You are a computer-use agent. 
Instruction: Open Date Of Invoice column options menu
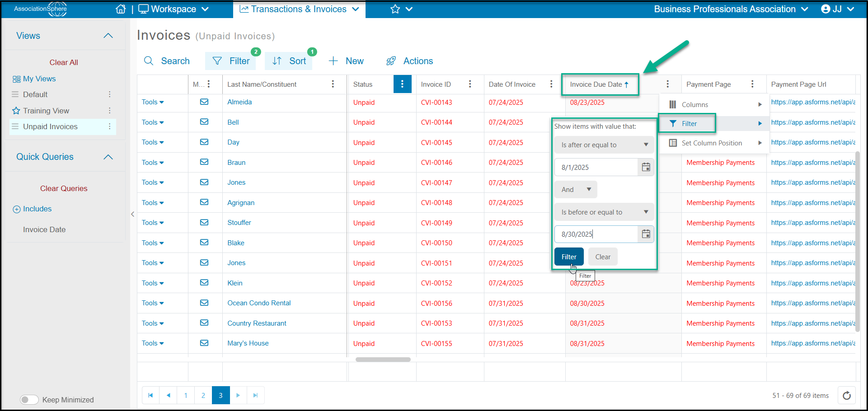551,84
